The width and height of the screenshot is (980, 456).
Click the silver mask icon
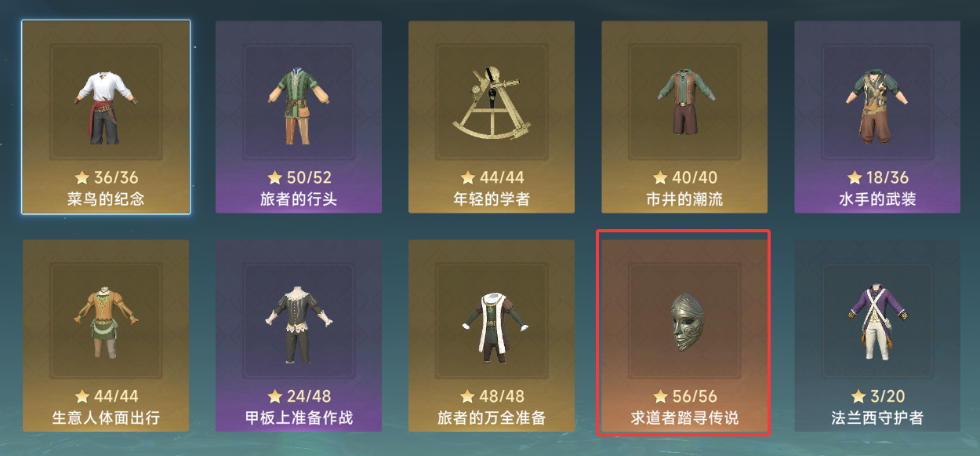click(684, 321)
